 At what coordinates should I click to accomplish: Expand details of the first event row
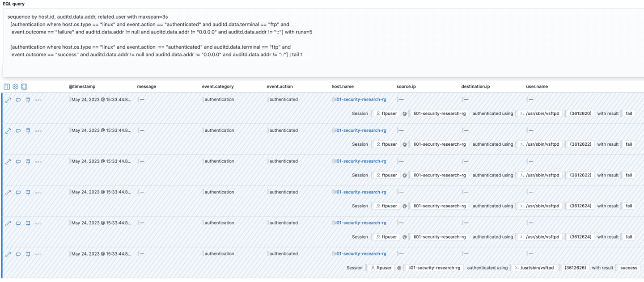coord(8,100)
